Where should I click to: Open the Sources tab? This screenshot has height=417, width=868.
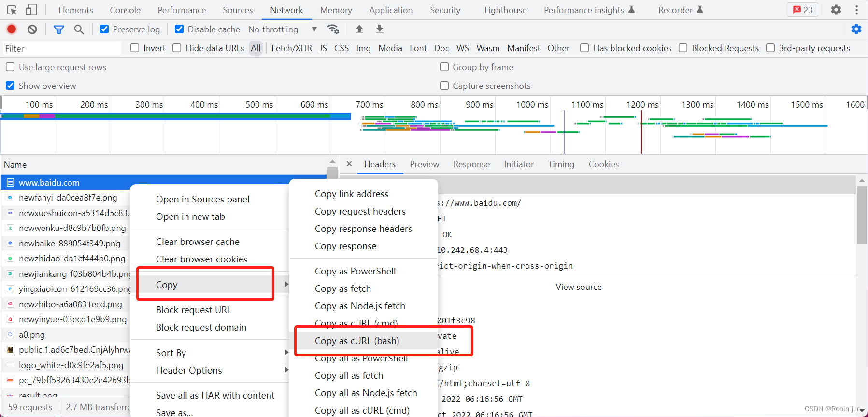coord(238,10)
